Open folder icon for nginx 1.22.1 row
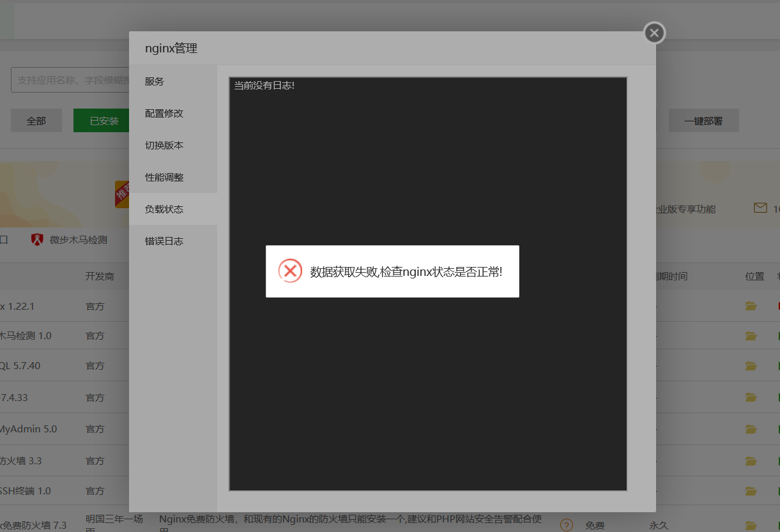The height and width of the screenshot is (532, 780). pyautogui.click(x=751, y=307)
